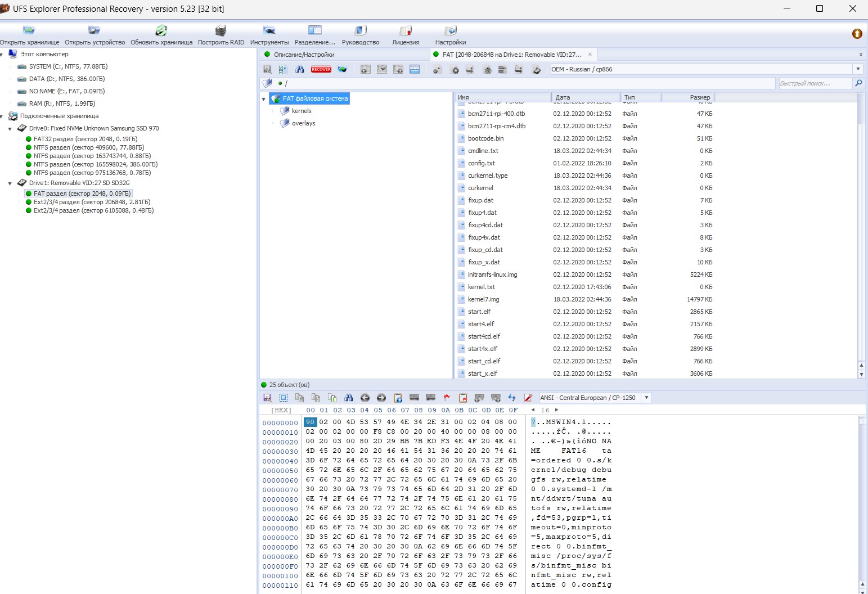
Task: Click the text lines document icon in toolbar
Action: (502, 69)
